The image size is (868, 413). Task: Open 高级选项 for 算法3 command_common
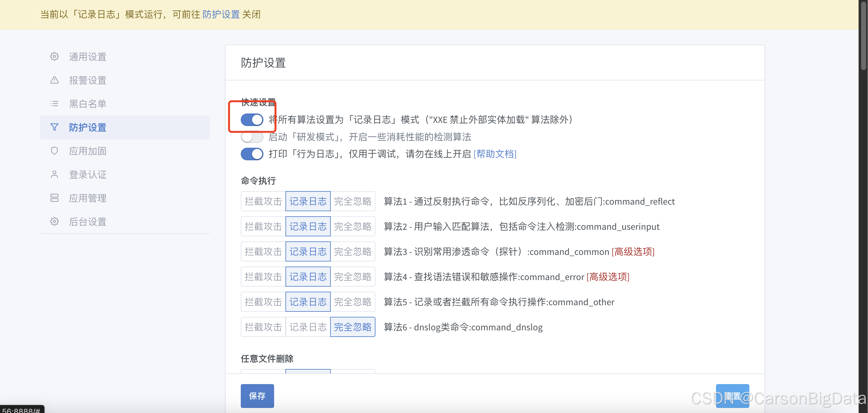633,252
